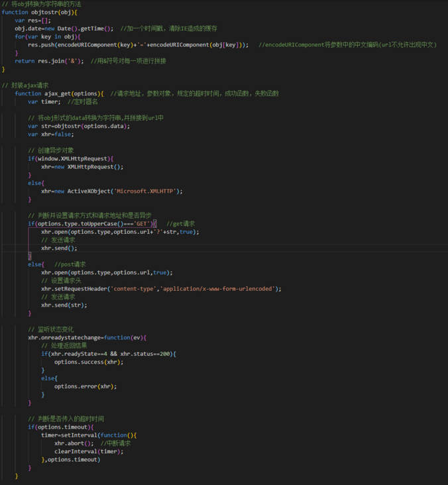Click the line 'options.success(xhr);'

(x=89, y=362)
